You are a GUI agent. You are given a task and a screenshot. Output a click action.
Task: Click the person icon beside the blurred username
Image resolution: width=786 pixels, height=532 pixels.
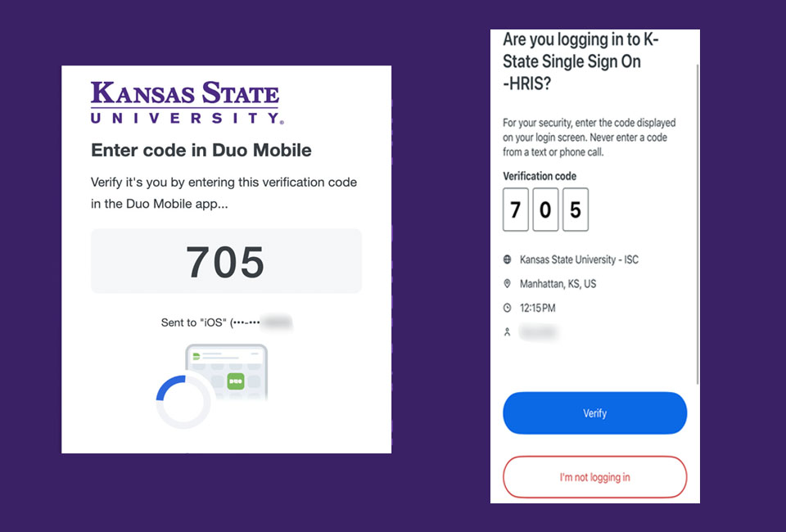tap(508, 332)
